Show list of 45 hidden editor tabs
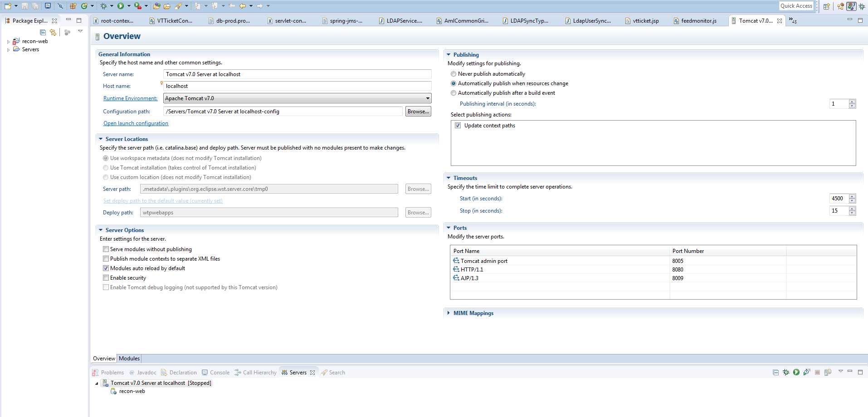This screenshot has width=868, height=417. pyautogui.click(x=793, y=20)
